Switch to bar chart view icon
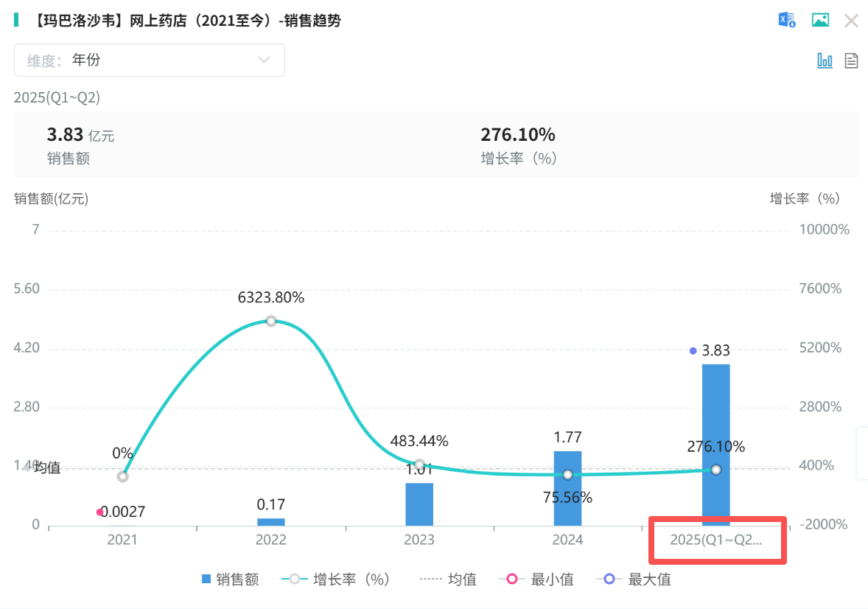 click(825, 60)
